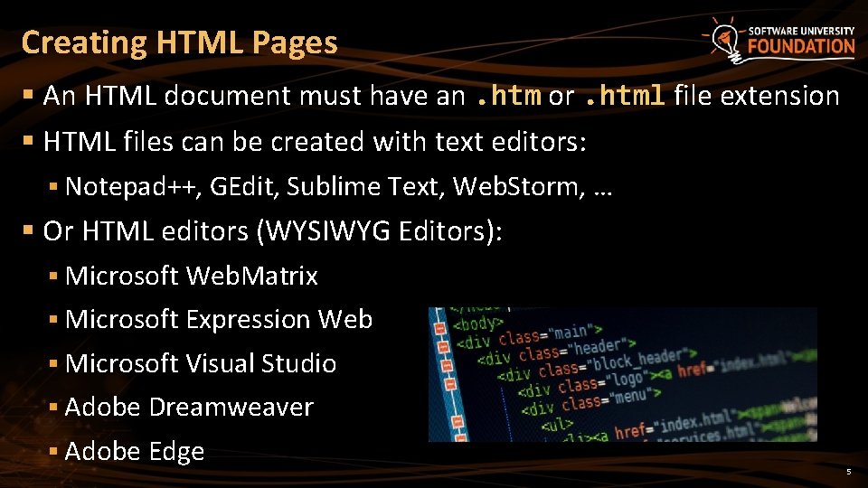
Task: Click the "Adobe Dreamweaver" bullet
Action: tap(189, 408)
